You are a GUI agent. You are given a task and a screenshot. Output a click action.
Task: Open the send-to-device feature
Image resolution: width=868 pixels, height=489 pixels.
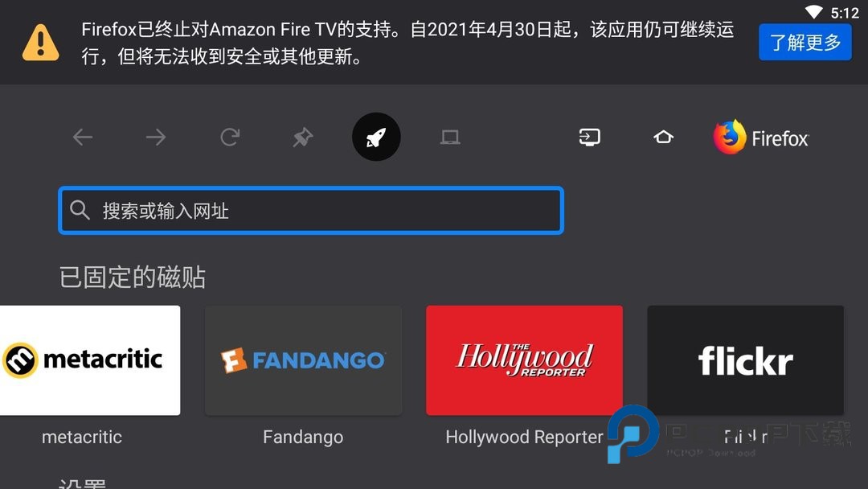pyautogui.click(x=589, y=137)
